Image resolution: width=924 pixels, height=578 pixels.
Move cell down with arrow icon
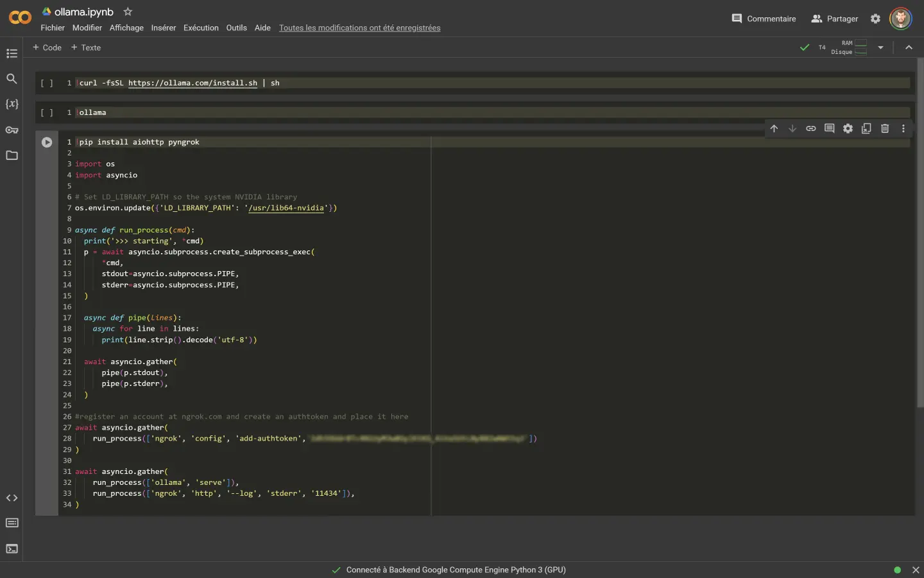[x=792, y=128]
